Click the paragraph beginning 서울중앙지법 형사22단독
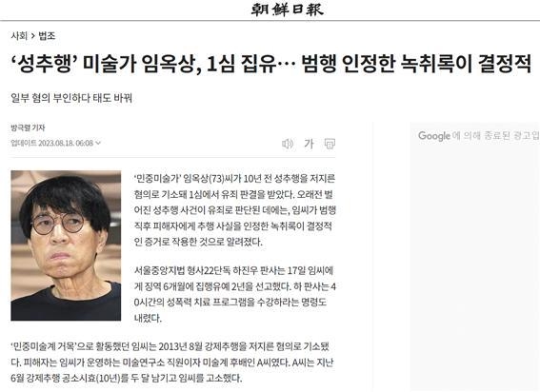This screenshot has height=392, width=540. (234, 294)
